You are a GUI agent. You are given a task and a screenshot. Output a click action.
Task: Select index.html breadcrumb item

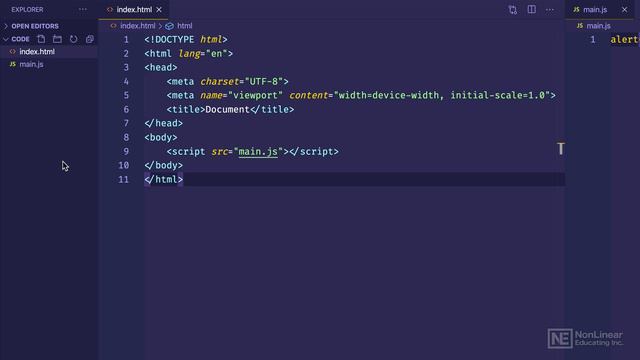[x=138, y=26]
